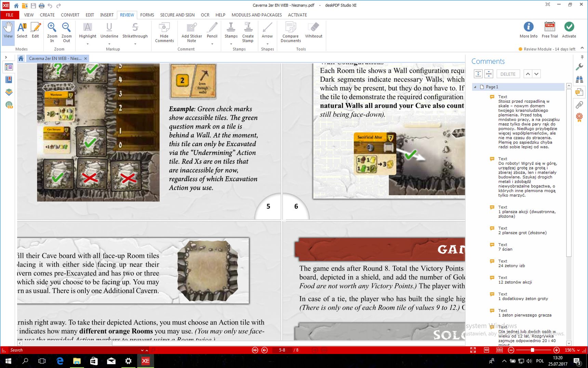Image resolution: width=588 pixels, height=368 pixels.
Task: Click the DELETE comment button
Action: 508,74
